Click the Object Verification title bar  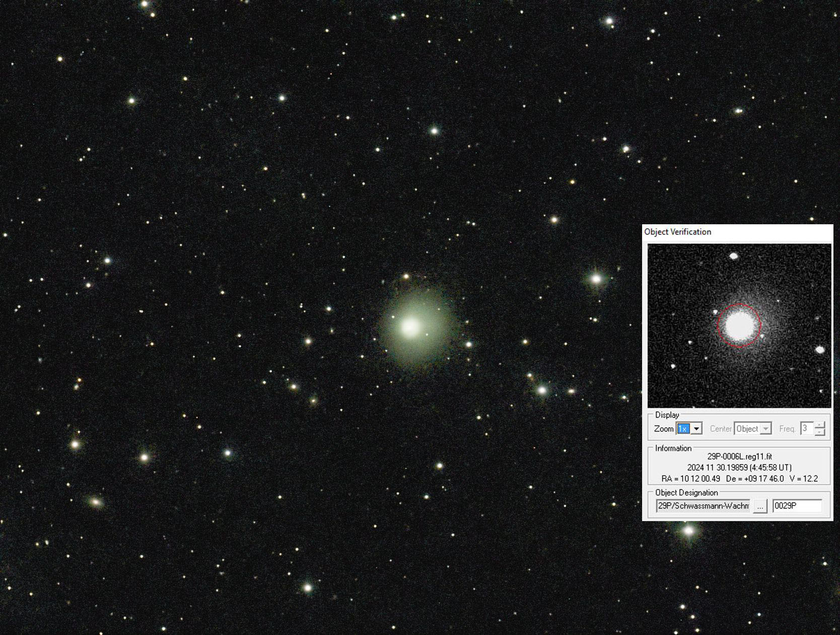click(738, 232)
